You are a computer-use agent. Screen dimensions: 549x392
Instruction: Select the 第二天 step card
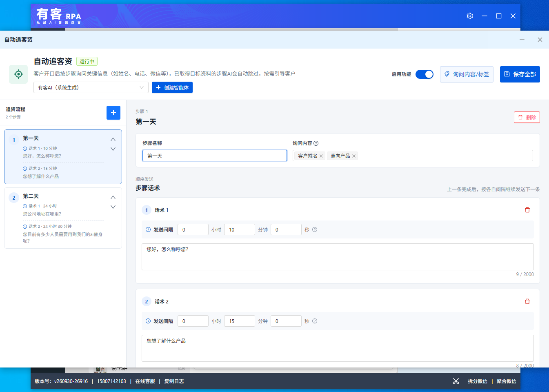(x=63, y=218)
